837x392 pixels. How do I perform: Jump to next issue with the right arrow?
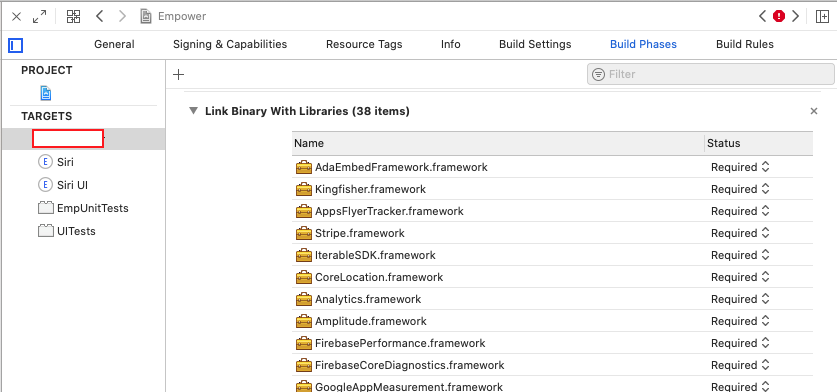(795, 17)
